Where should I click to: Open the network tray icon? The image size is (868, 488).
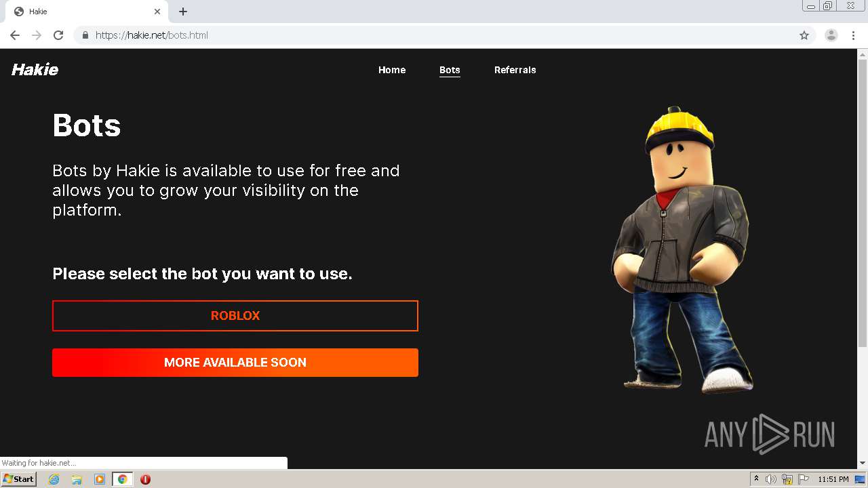787,479
